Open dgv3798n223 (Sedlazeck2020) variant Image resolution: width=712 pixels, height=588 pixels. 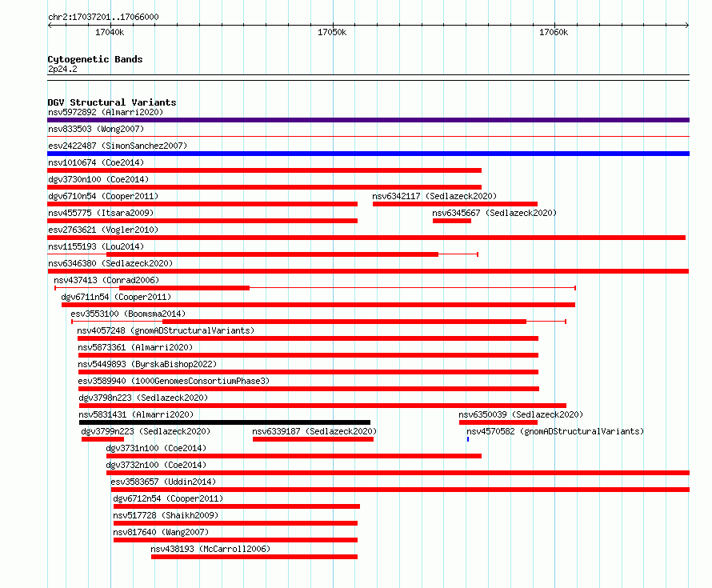[x=143, y=398]
